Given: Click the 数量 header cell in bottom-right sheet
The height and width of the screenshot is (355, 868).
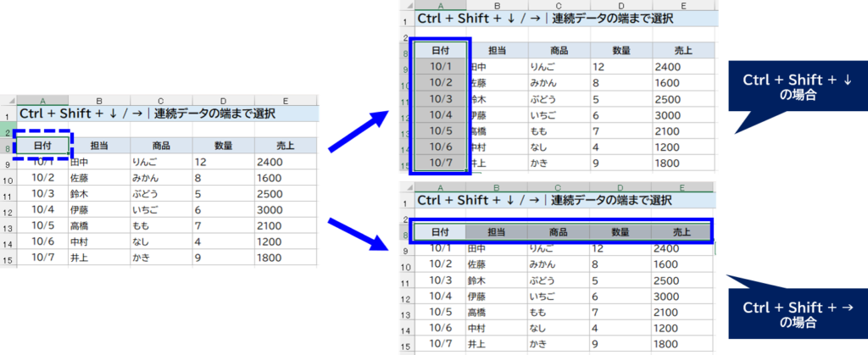Looking at the screenshot, I should [x=620, y=232].
